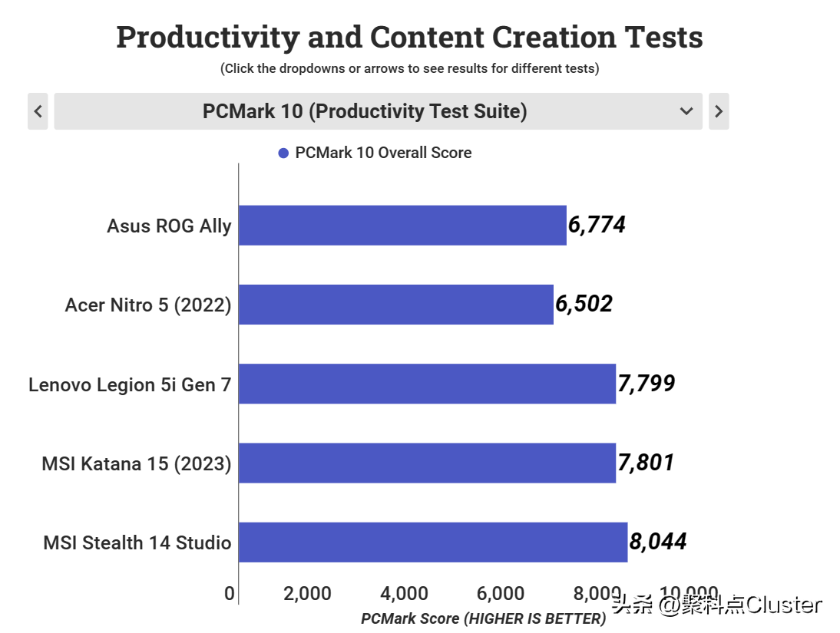Click the 8,044 score value label
The width and height of the screenshot is (840, 633).
657,542
